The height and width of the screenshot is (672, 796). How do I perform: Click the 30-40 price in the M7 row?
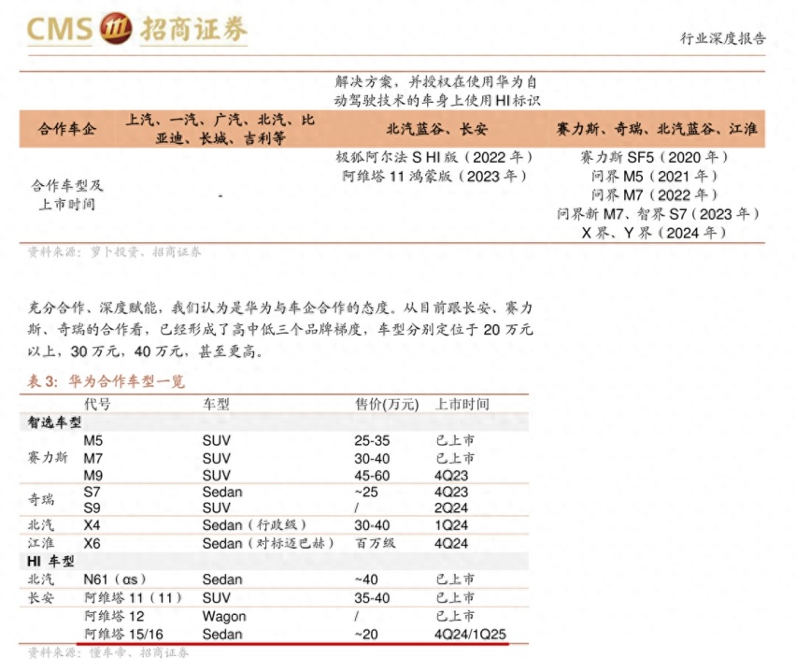click(x=372, y=459)
